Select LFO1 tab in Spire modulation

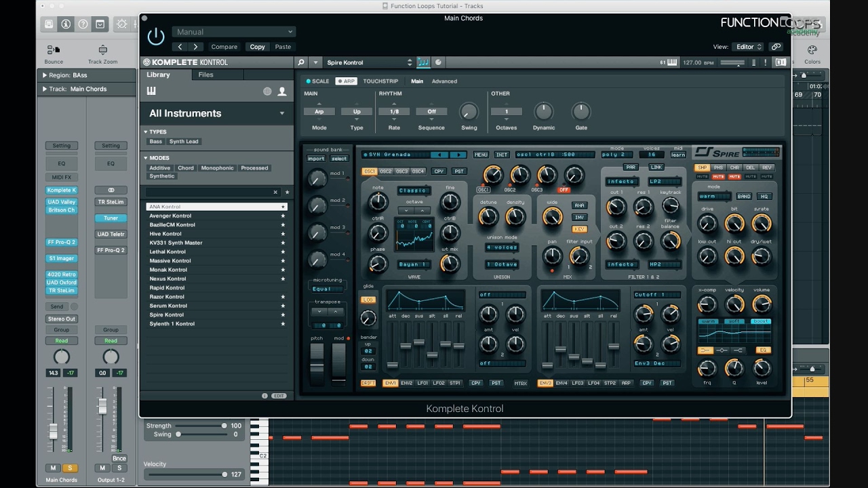[x=422, y=383]
